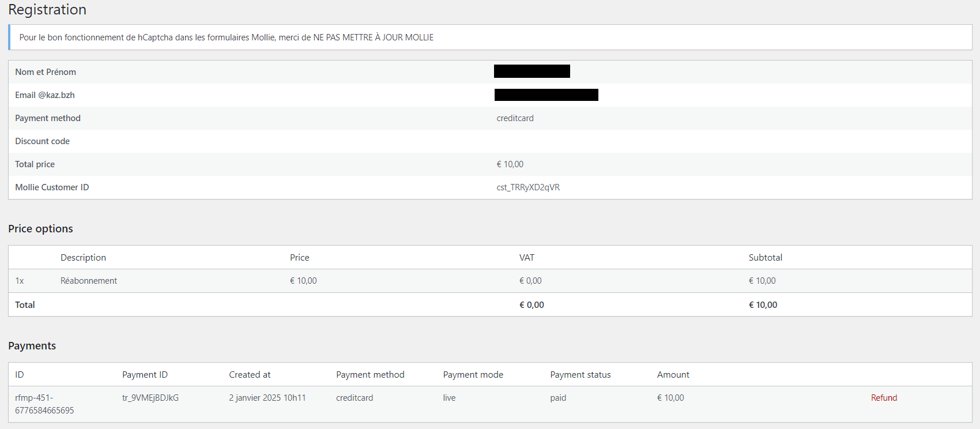Click the Price options section heading
This screenshot has width=980, height=429.
40,229
